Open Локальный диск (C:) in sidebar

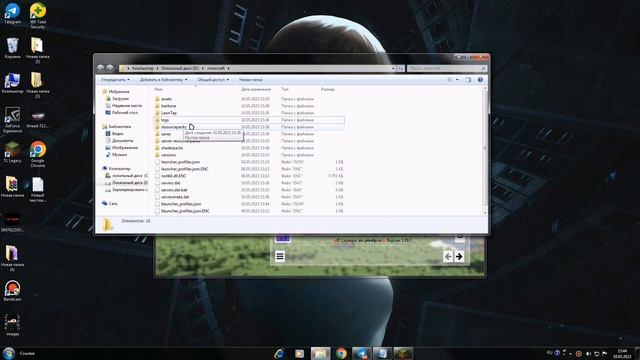[126, 176]
